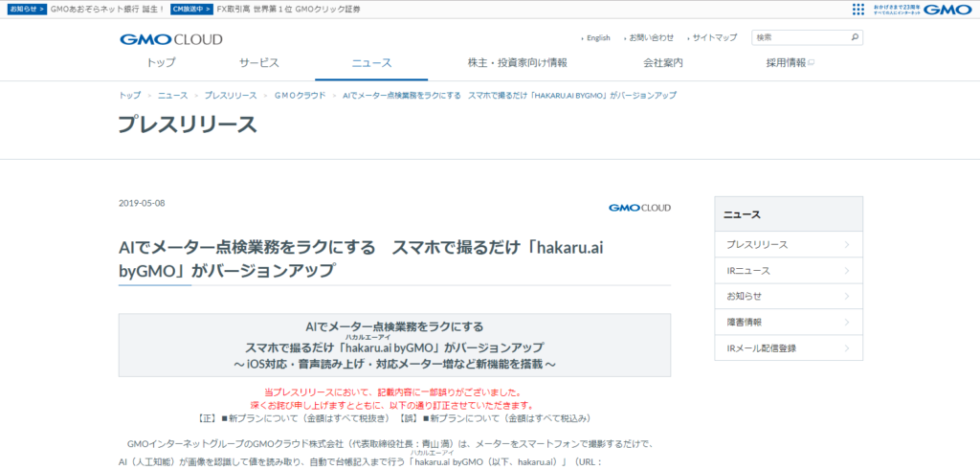Screen dimensions: 980x470
Task: Open the GMO group apps grid icon
Action: click(x=858, y=9)
